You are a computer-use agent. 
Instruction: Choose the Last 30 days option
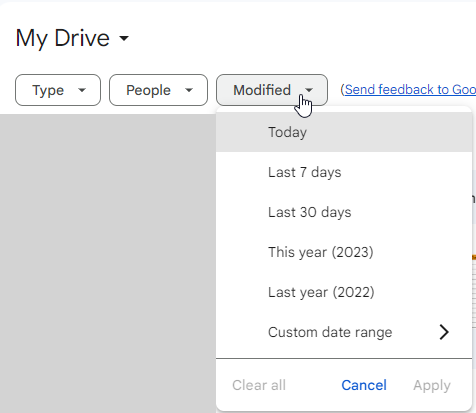tap(344, 212)
